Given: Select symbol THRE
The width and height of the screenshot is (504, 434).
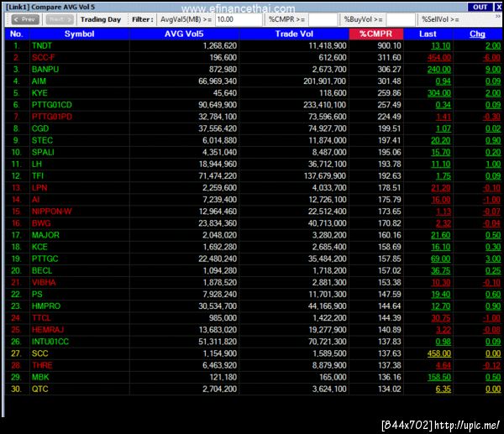Looking at the screenshot, I should pyautogui.click(x=42, y=365).
